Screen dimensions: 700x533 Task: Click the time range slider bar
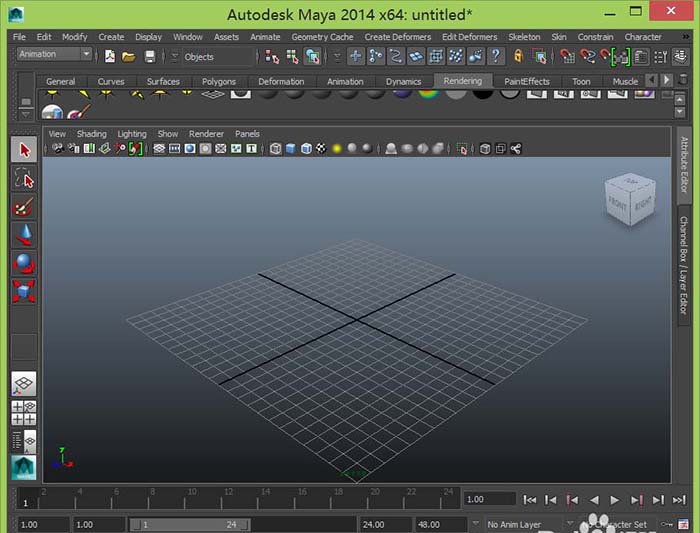(190, 524)
